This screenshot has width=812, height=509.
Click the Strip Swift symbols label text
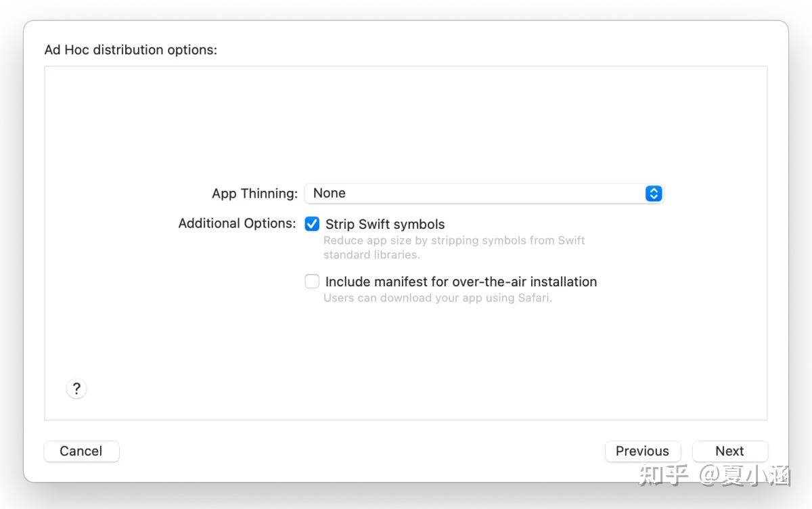point(385,224)
